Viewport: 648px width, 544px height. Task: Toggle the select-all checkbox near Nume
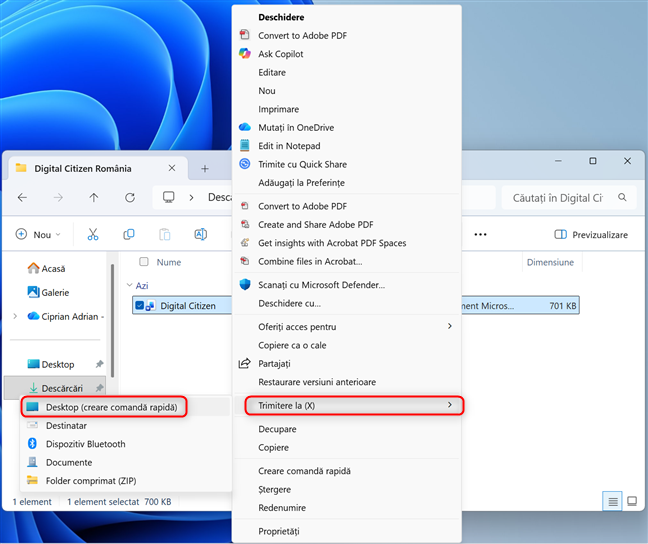(144, 262)
